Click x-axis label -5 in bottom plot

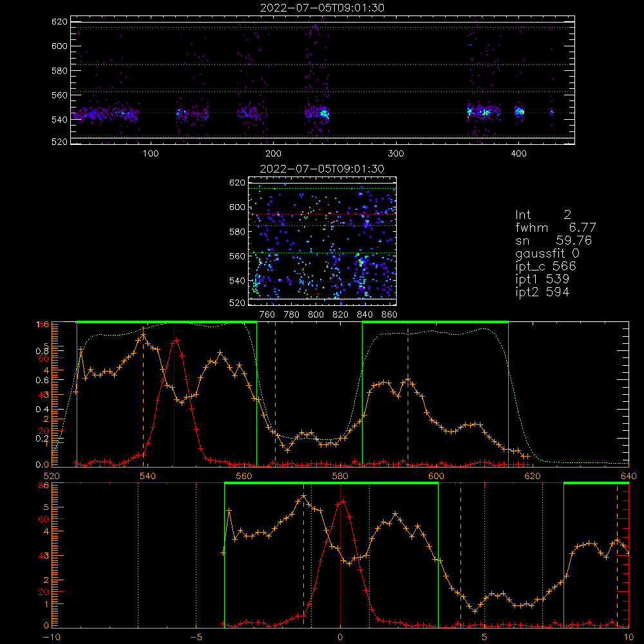(x=196, y=638)
